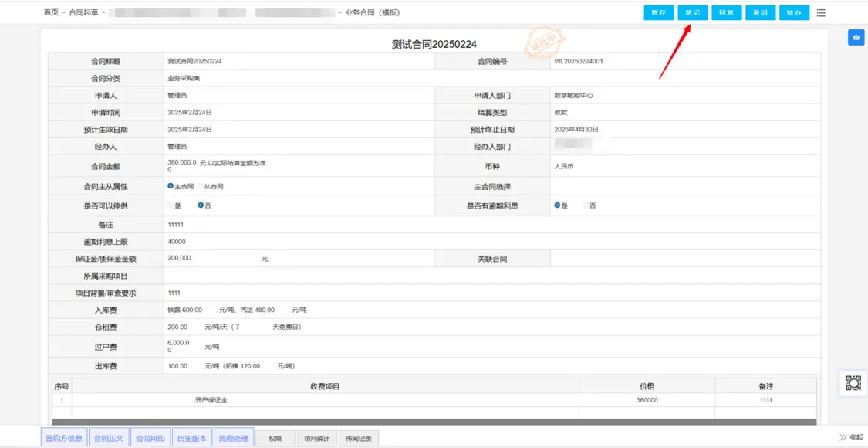Show the 访问统计 tab
The image size is (868, 448).
pyautogui.click(x=316, y=439)
